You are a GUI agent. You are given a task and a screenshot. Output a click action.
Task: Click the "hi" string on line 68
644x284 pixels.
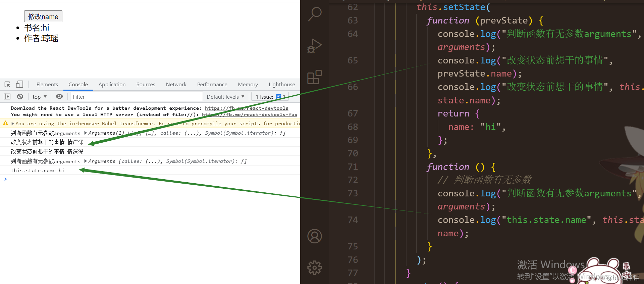491,127
